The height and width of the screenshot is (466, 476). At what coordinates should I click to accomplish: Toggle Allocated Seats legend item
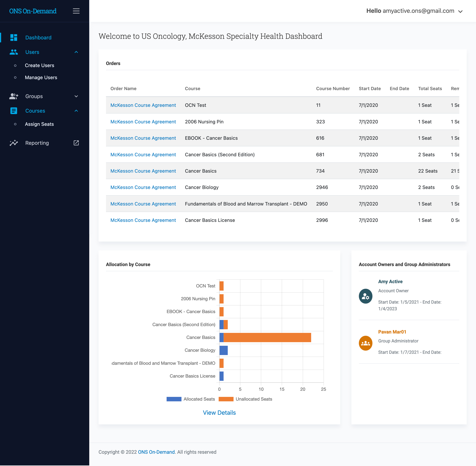(x=191, y=399)
